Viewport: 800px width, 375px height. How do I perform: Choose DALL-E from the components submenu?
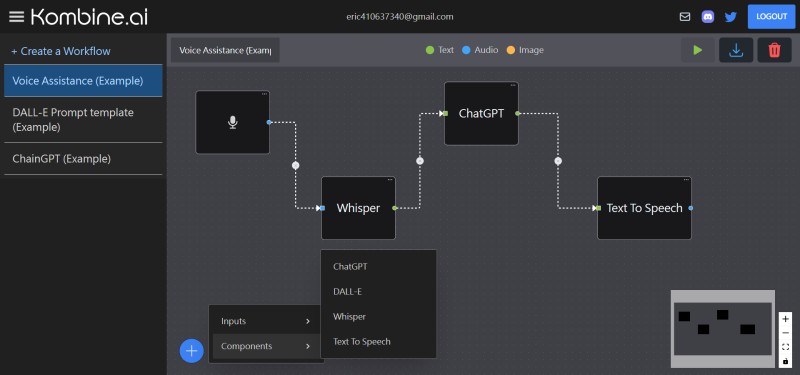[378, 291]
